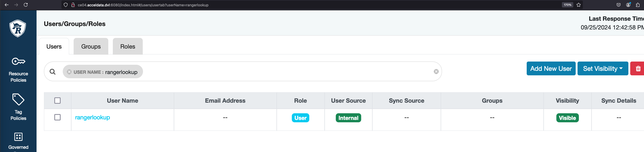Select the rangerlookup row checkbox
This screenshot has height=152, width=644.
point(57,117)
